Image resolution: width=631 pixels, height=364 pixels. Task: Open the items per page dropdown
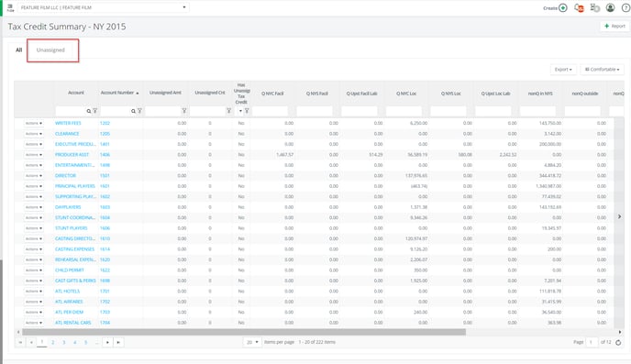252,342
